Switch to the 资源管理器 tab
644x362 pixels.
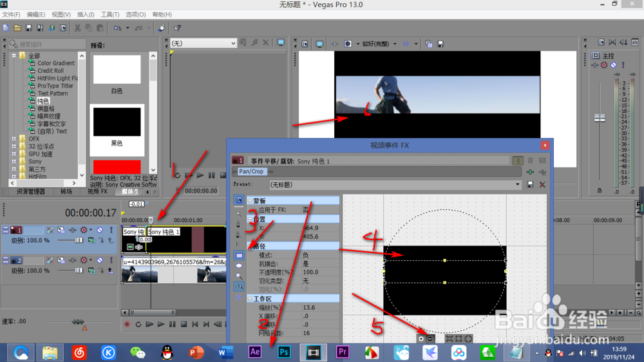(31, 192)
